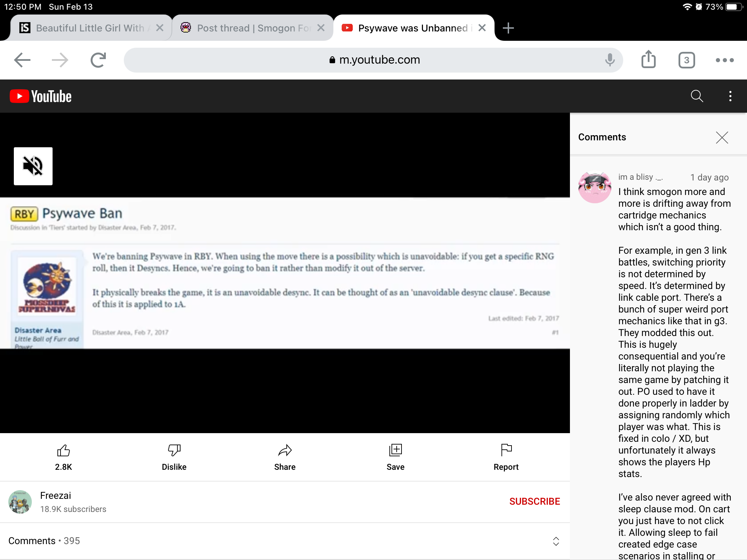Open the tab switcher showing 3 tabs
Screen dimensions: 747x560
pos(686,60)
